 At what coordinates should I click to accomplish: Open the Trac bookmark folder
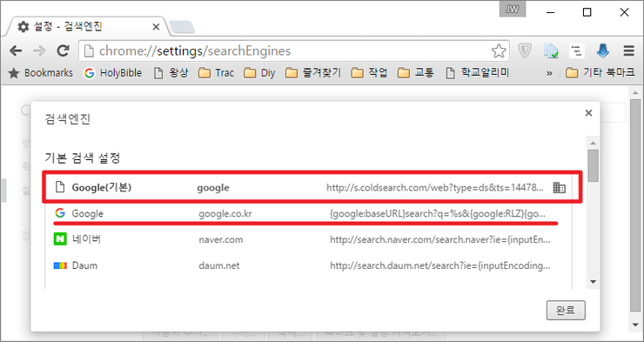[216, 73]
